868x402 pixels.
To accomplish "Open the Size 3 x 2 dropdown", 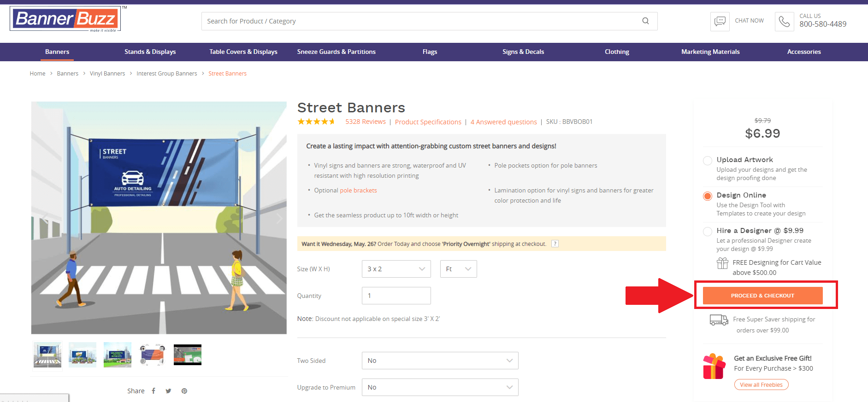I will 396,269.
